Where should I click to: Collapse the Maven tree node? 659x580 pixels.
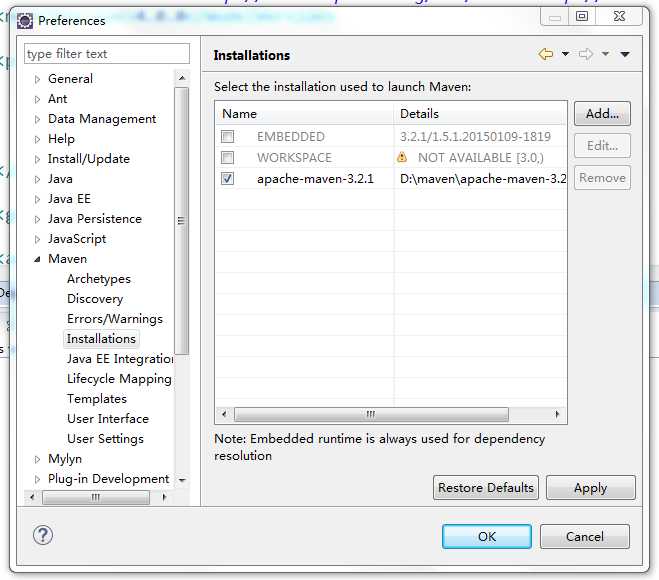37,259
